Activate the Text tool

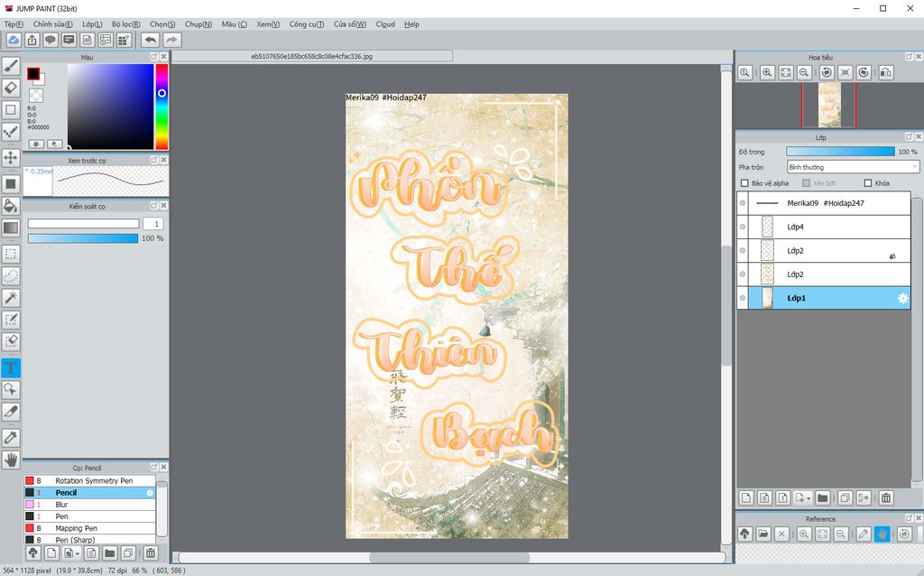click(x=11, y=367)
